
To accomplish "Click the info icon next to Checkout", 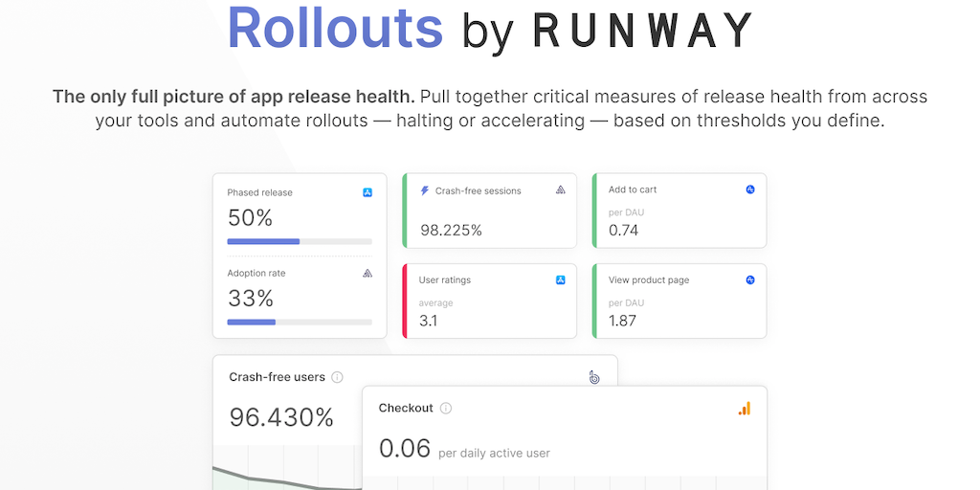I will click(446, 408).
